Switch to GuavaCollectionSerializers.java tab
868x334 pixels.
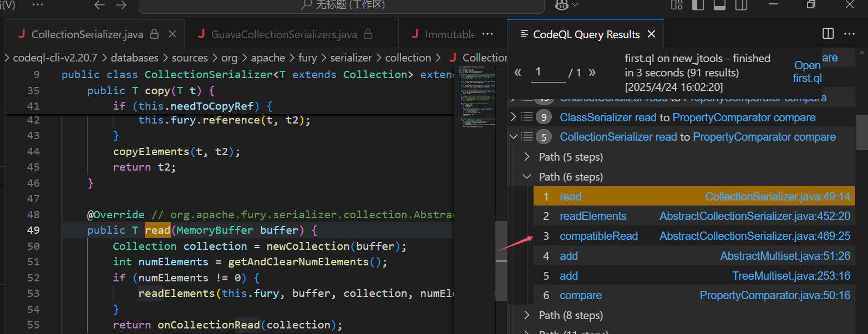pyautogui.click(x=284, y=34)
